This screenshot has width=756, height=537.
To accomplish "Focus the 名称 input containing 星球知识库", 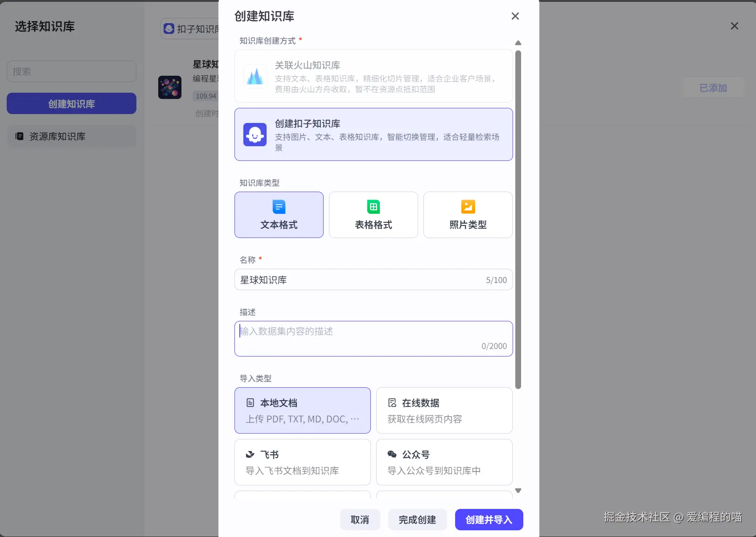I will pyautogui.click(x=374, y=280).
